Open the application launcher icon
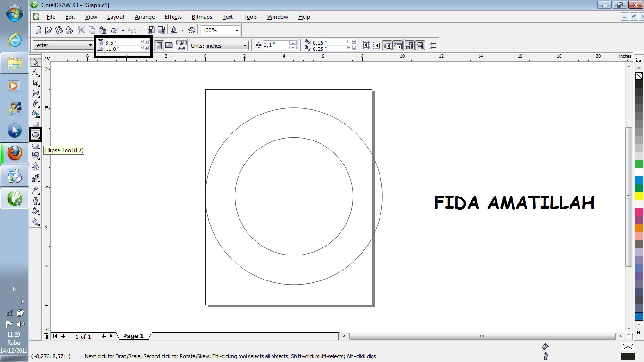 click(174, 30)
